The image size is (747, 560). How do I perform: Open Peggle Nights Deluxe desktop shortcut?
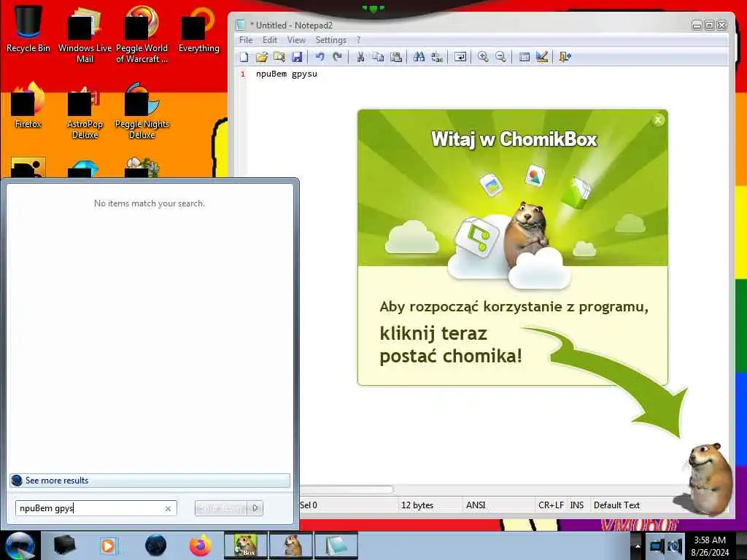142,112
